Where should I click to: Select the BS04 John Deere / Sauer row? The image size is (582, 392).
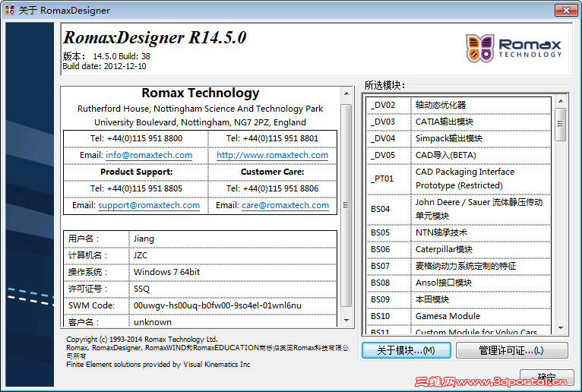[459, 209]
